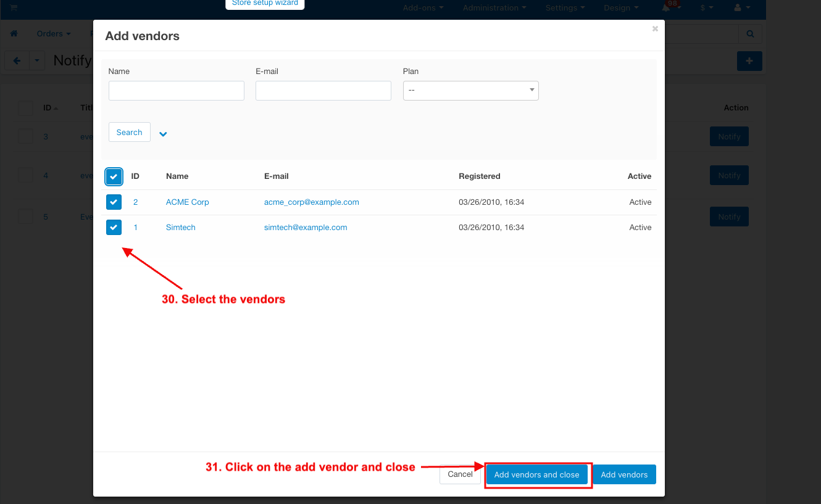The height and width of the screenshot is (504, 821).
Task: Open the currency dollar dropdown
Action: coord(707,8)
